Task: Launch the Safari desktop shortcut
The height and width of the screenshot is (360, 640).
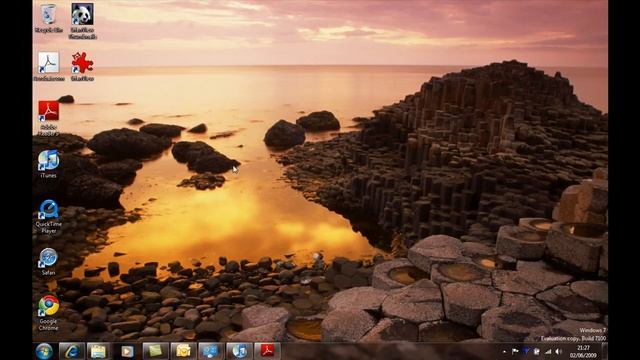Action: point(49,261)
